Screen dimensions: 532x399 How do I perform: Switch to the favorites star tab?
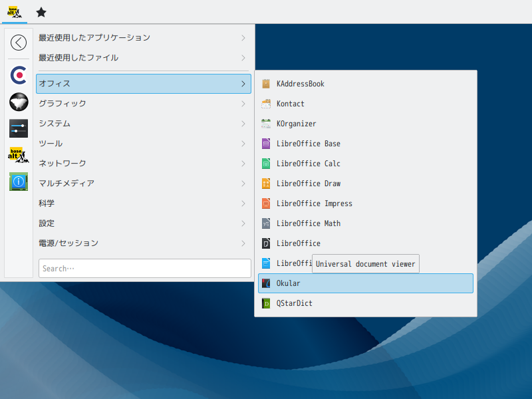41,12
